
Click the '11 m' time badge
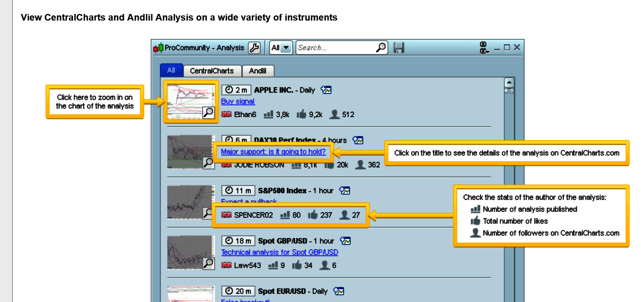238,190
